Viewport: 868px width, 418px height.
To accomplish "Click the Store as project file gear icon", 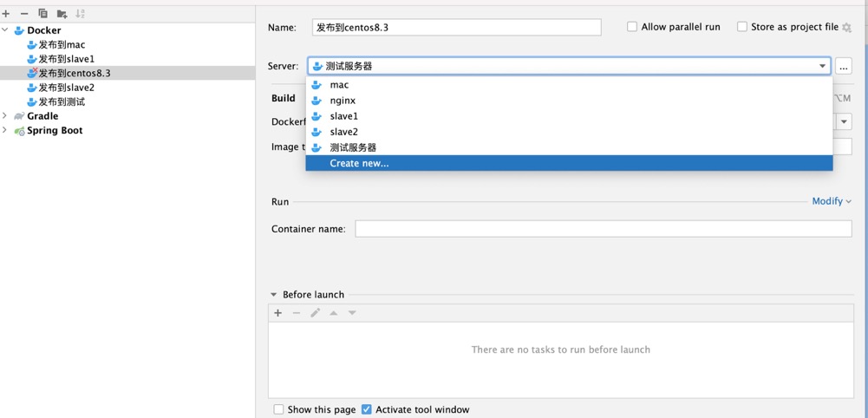I will pos(847,28).
